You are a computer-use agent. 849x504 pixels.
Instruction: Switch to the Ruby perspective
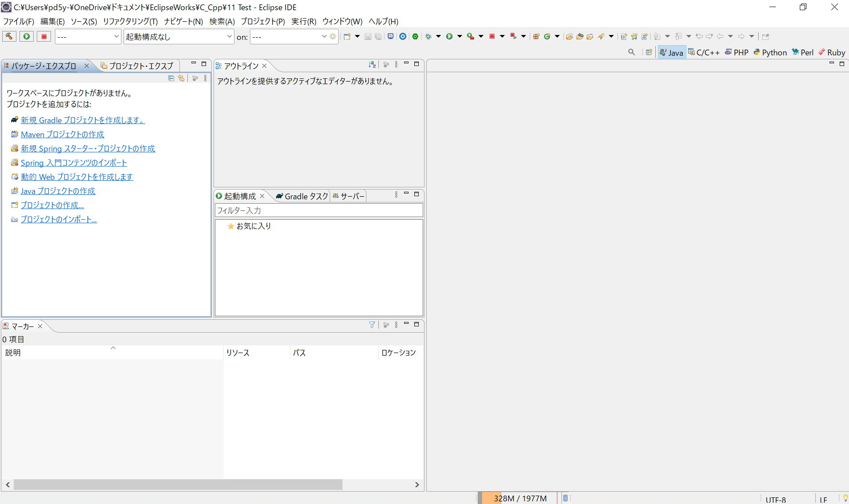832,52
